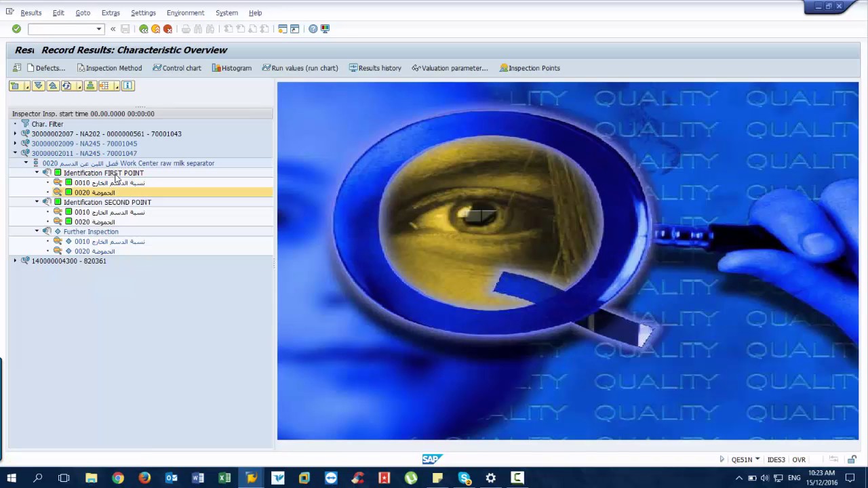This screenshot has height=488, width=868.
Task: Open Google Chrome from the taskbar
Action: tap(118, 478)
